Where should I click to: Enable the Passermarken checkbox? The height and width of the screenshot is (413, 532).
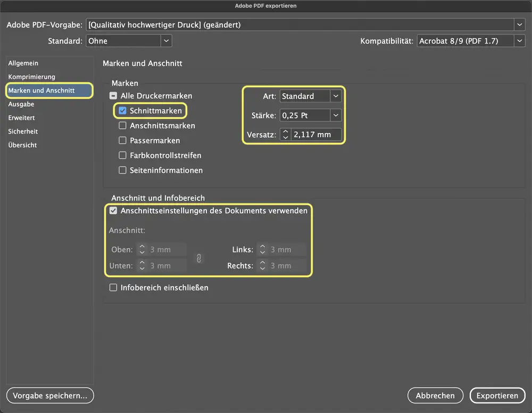coord(122,140)
